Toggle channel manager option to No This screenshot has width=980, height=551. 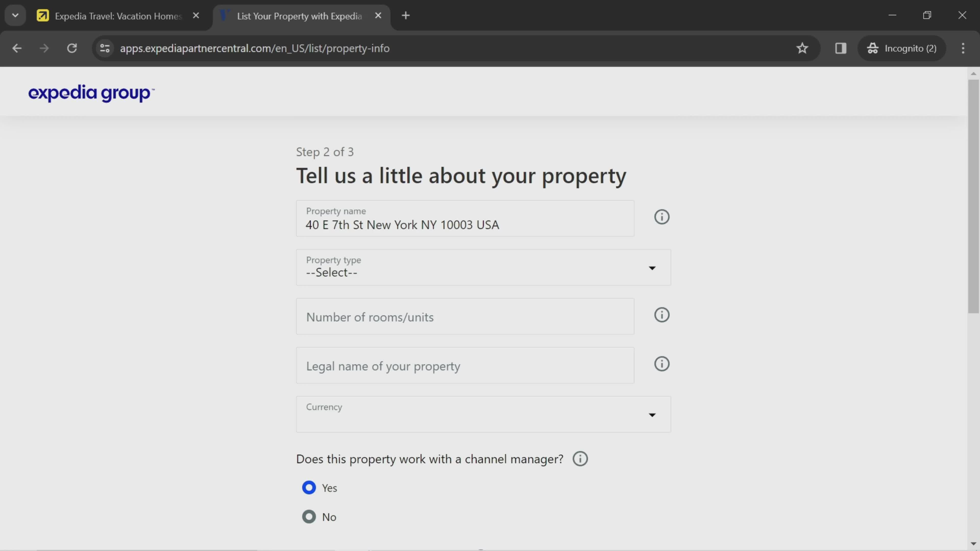tap(309, 516)
